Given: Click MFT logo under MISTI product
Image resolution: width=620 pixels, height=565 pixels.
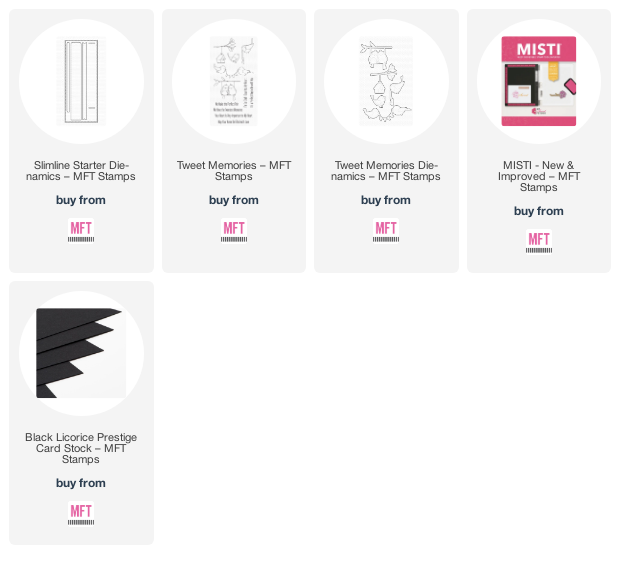Looking at the screenshot, I should (539, 242).
